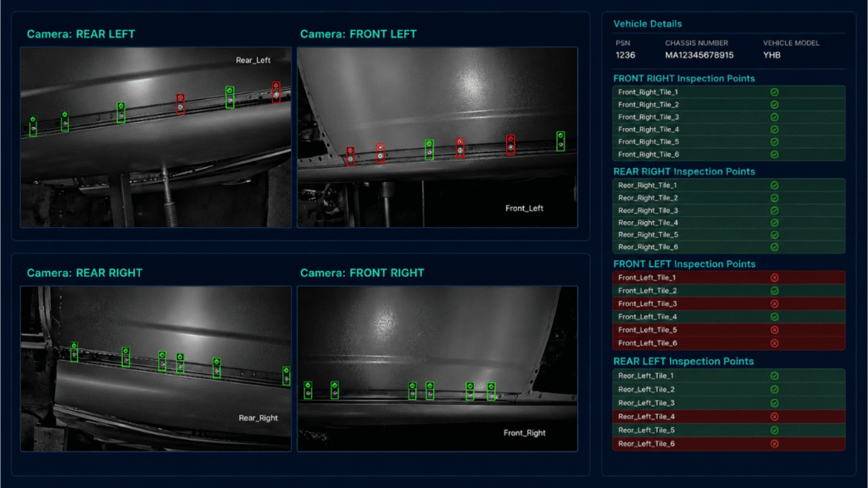868x488 pixels.
Task: Click the fail icon for Front_Left_Tile_3
Action: 775,304
